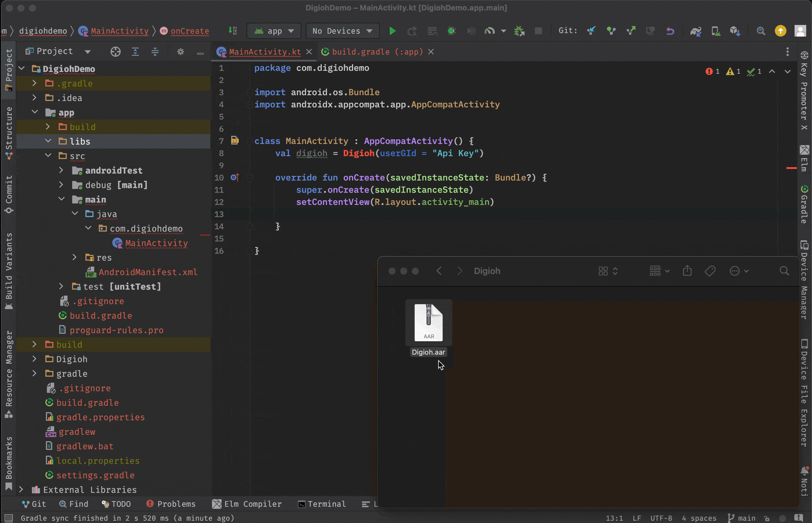This screenshot has height=523, width=812.
Task: Collapse the libs folder
Action: click(x=48, y=141)
